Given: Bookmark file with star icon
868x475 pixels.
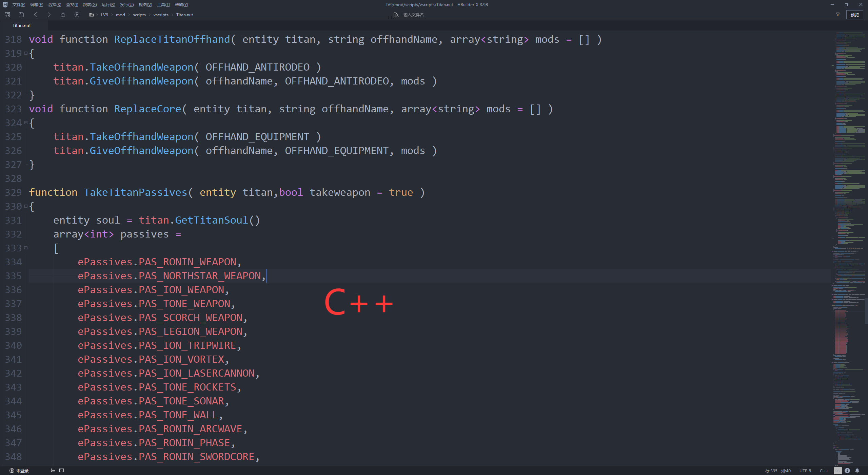Looking at the screenshot, I should pos(63,15).
